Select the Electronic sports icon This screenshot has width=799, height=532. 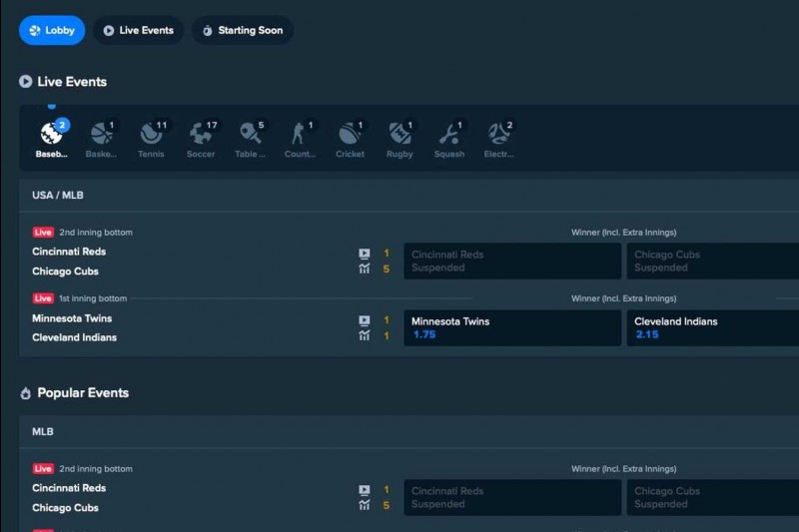coord(498,140)
